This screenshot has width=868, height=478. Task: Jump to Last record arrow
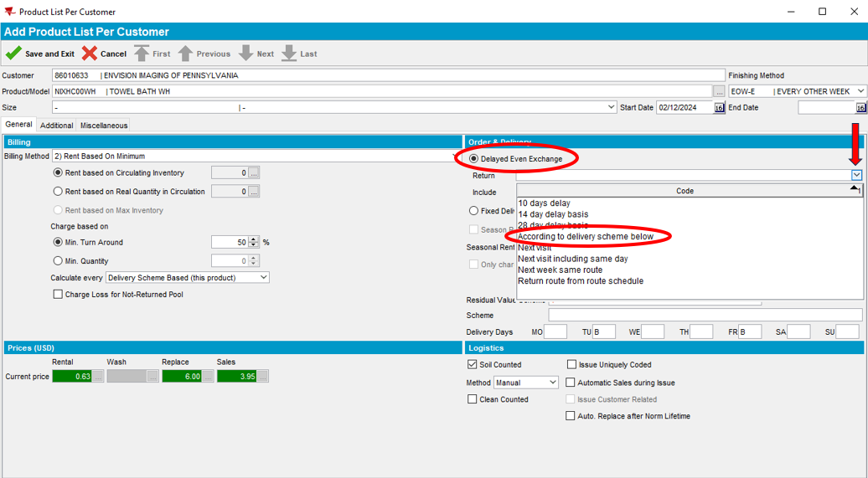pyautogui.click(x=289, y=54)
